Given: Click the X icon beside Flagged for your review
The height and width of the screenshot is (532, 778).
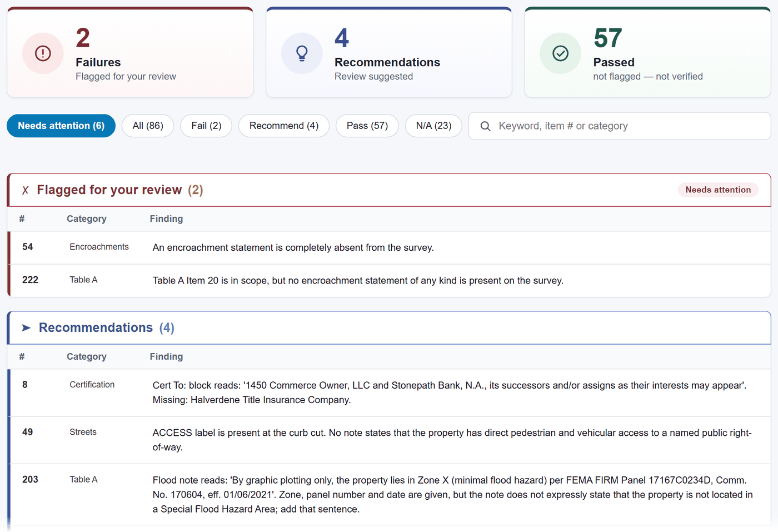Looking at the screenshot, I should point(25,190).
